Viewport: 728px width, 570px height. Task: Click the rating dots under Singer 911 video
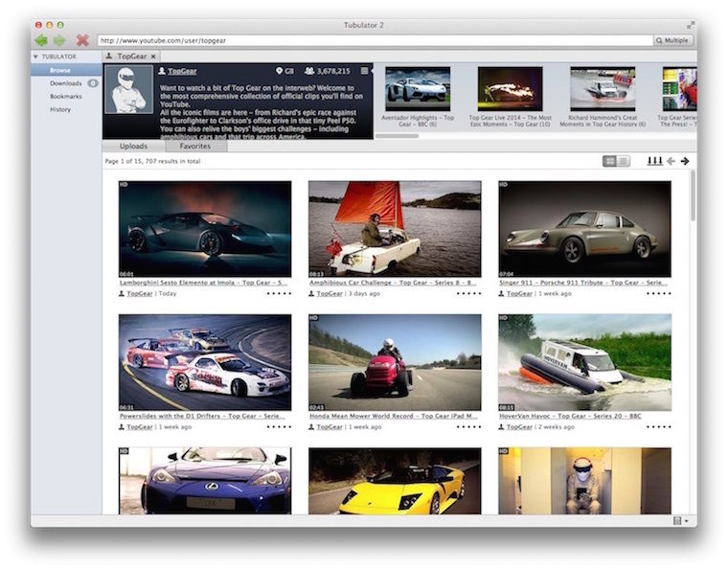pos(659,293)
